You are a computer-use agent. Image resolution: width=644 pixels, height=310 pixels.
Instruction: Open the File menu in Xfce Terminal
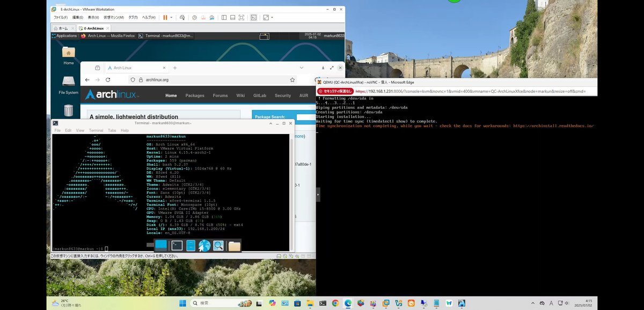tap(57, 130)
